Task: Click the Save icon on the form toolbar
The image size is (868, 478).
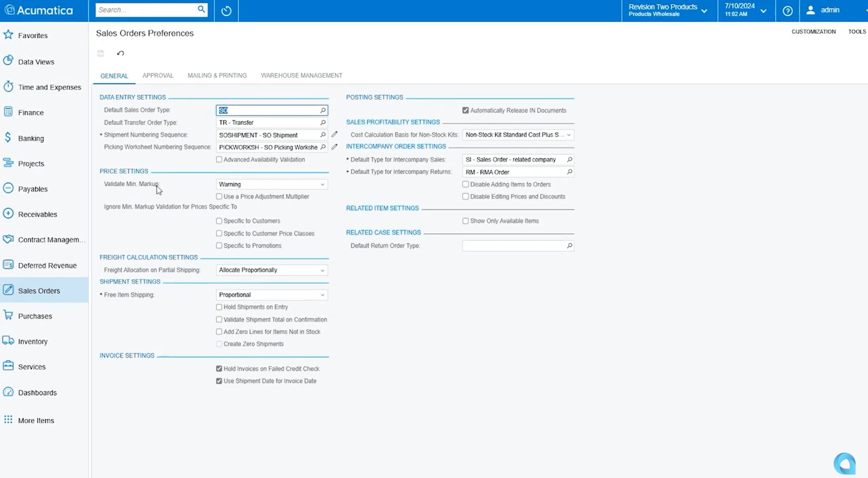Action: coord(100,53)
